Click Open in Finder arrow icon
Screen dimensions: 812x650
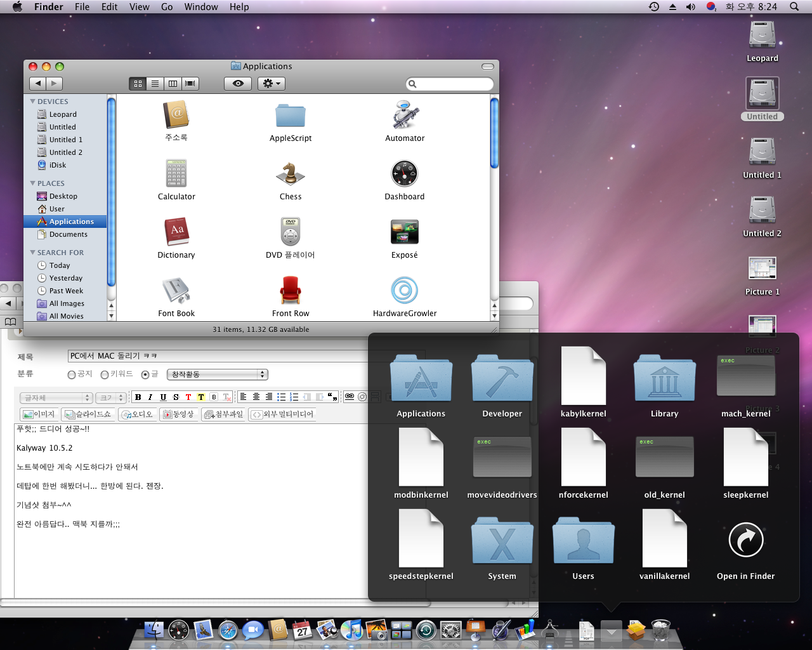tap(746, 540)
